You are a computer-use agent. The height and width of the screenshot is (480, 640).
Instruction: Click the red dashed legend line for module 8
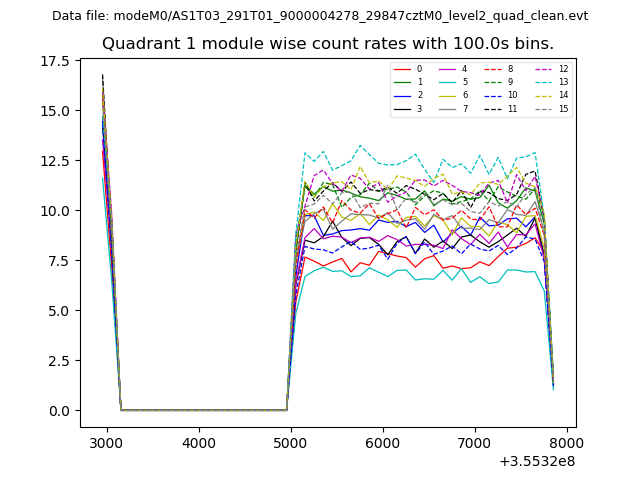[494, 69]
